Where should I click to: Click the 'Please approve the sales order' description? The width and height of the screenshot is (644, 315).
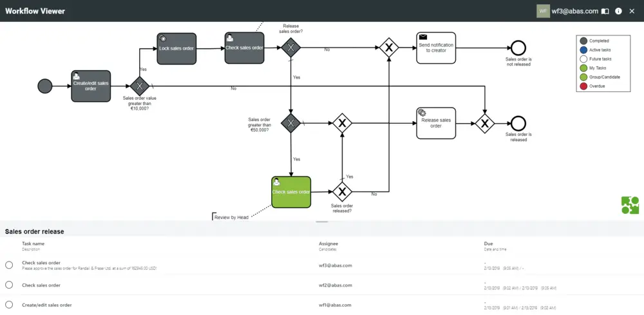pos(90,268)
